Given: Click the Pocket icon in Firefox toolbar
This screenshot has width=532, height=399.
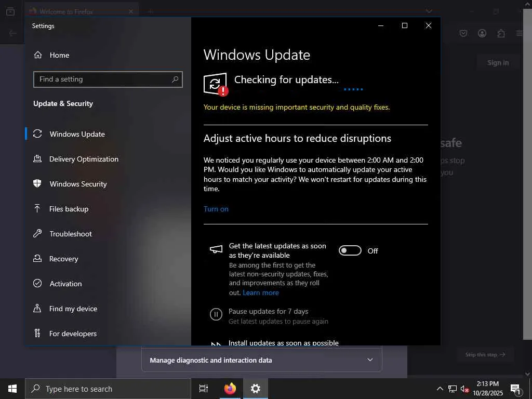Looking at the screenshot, I should click(x=463, y=33).
